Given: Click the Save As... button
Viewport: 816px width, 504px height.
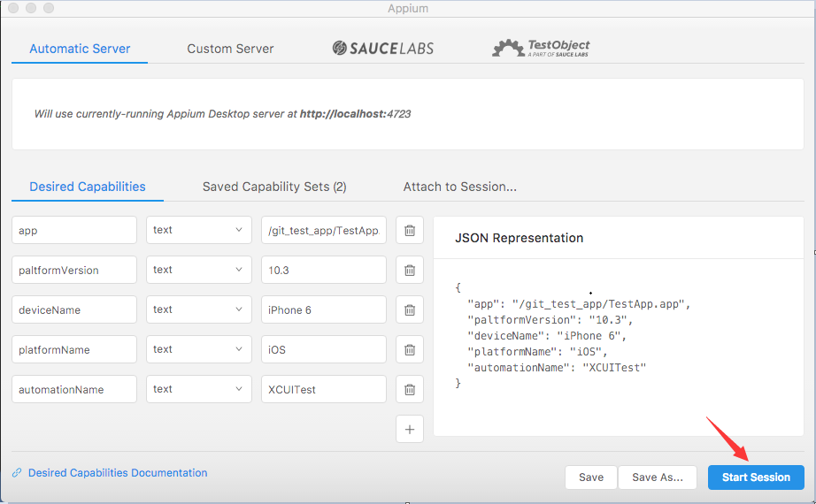Looking at the screenshot, I should click(x=657, y=477).
